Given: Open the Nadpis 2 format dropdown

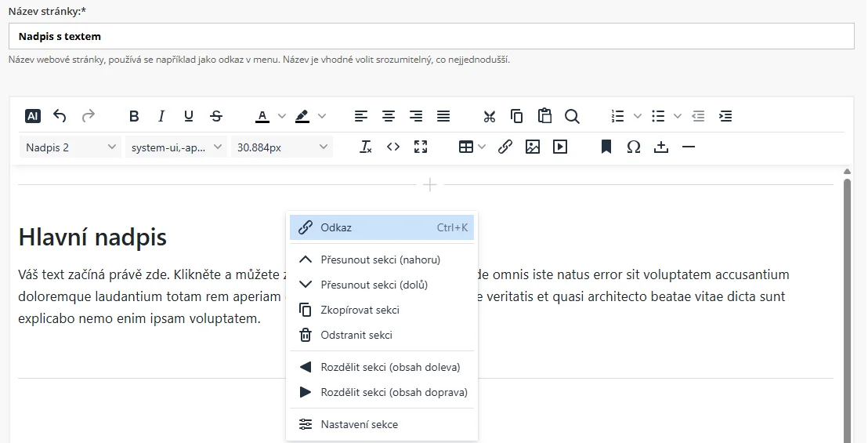Looking at the screenshot, I should pos(71,147).
